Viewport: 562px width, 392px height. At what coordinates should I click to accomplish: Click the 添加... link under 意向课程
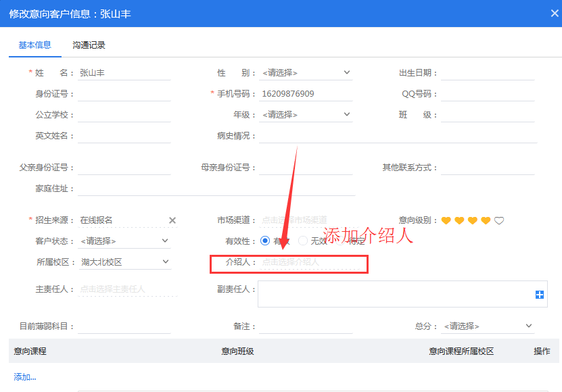tap(25, 377)
